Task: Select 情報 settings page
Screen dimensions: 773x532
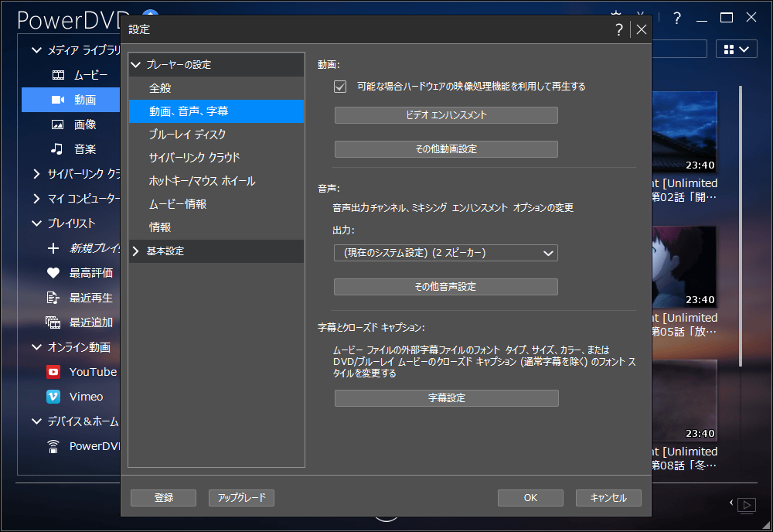Action: [x=216, y=227]
